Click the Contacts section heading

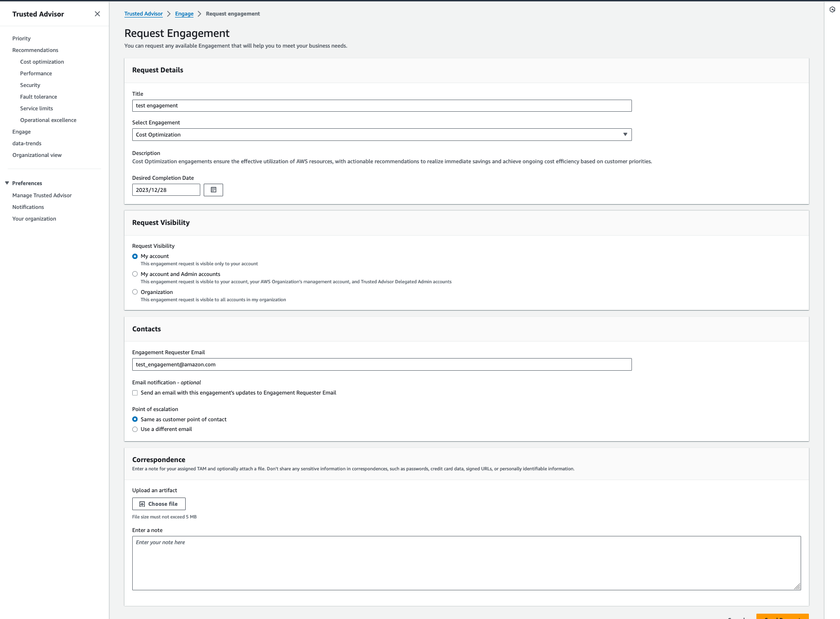[x=146, y=329]
